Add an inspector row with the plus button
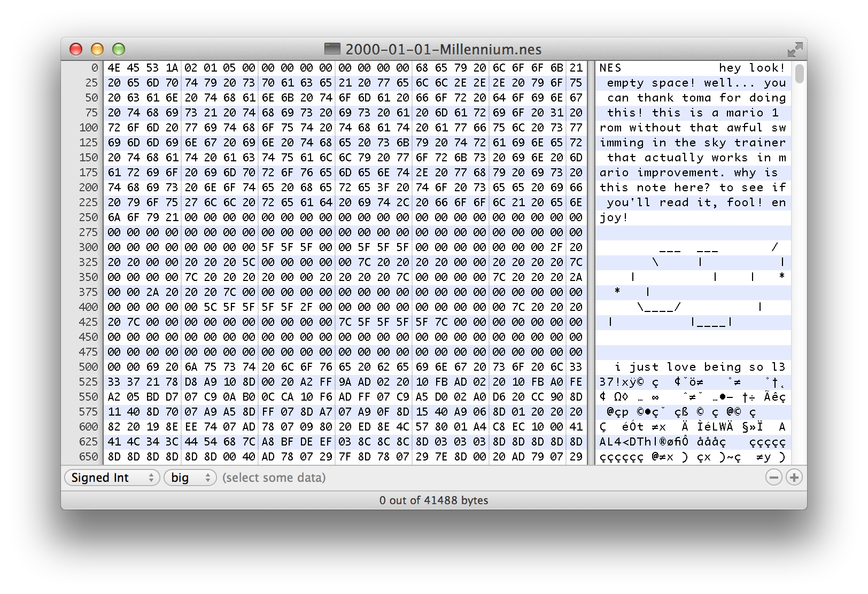Screen dimensions: 868x594 tap(794, 477)
